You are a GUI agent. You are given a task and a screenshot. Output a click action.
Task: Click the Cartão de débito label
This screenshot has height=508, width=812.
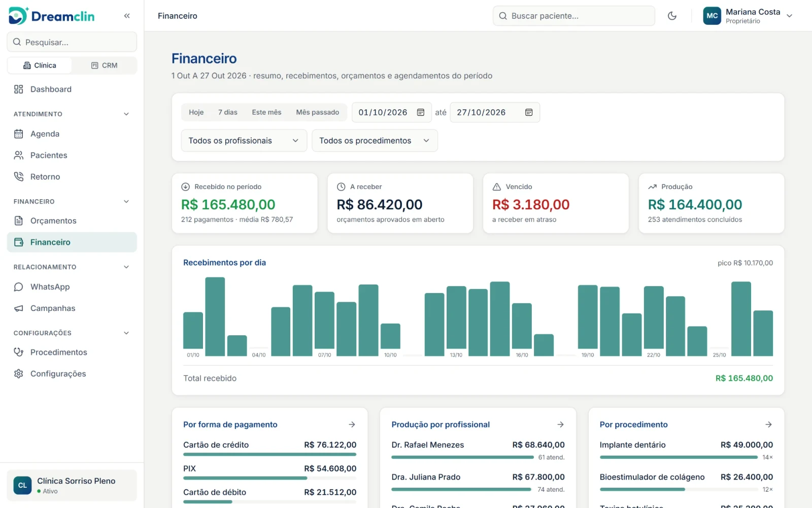coord(215,492)
